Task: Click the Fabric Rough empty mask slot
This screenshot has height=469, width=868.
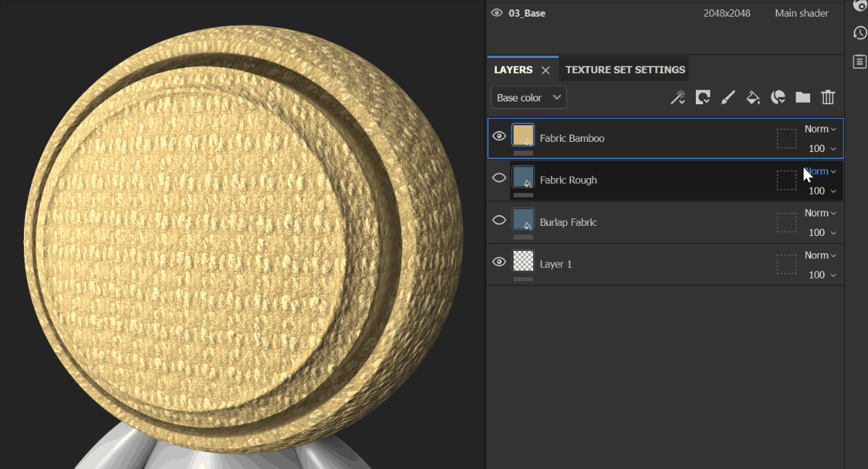Action: [x=786, y=180]
